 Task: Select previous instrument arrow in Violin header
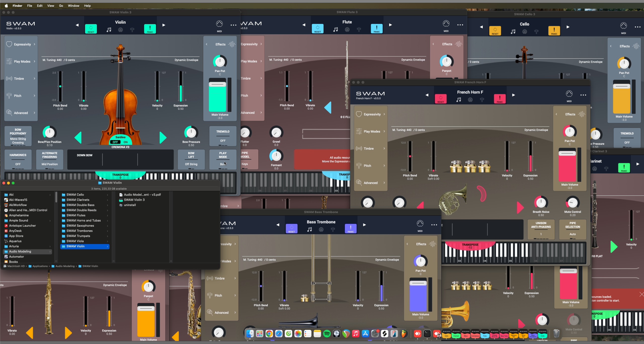[x=77, y=25]
